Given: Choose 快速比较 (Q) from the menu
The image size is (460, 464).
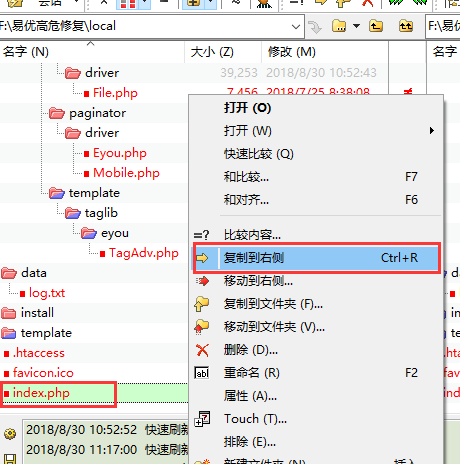Looking at the screenshot, I should click(317, 154).
